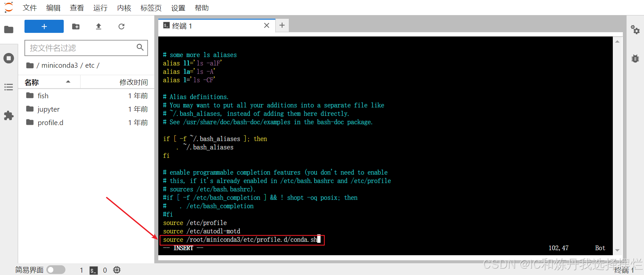This screenshot has width=644, height=275.
Task: Add a new tab with plus button
Action: coord(282,25)
